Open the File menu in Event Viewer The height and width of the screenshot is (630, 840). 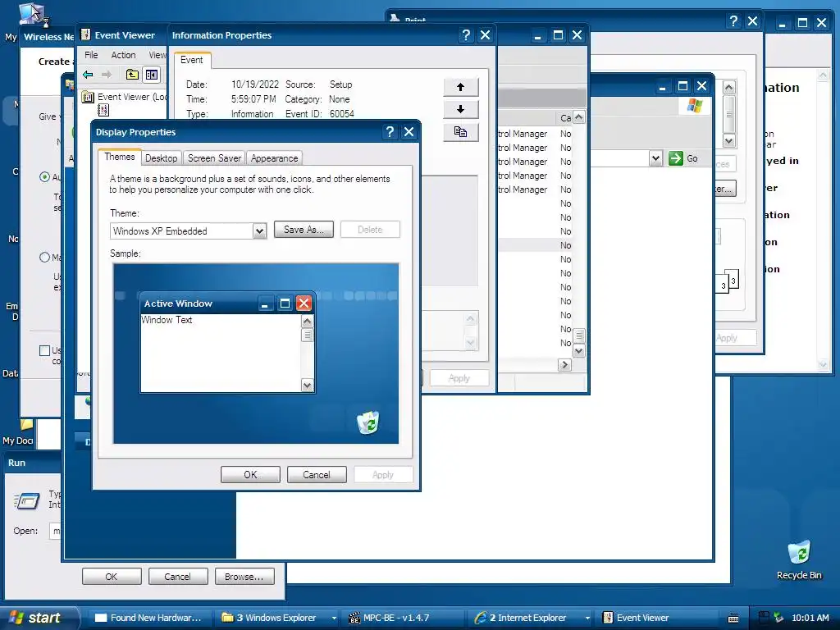click(92, 55)
